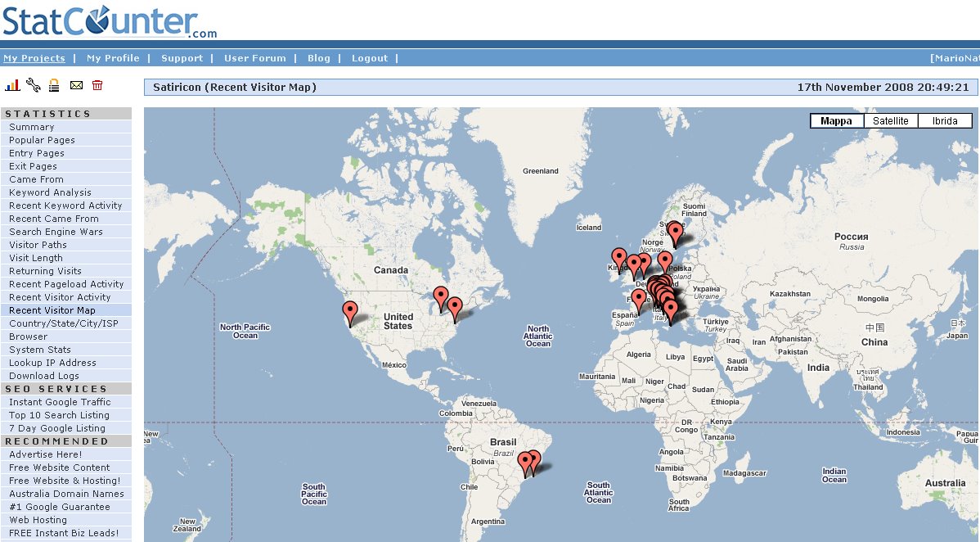This screenshot has width=980, height=542.
Task: Open the bar chart stats icon
Action: [12, 85]
